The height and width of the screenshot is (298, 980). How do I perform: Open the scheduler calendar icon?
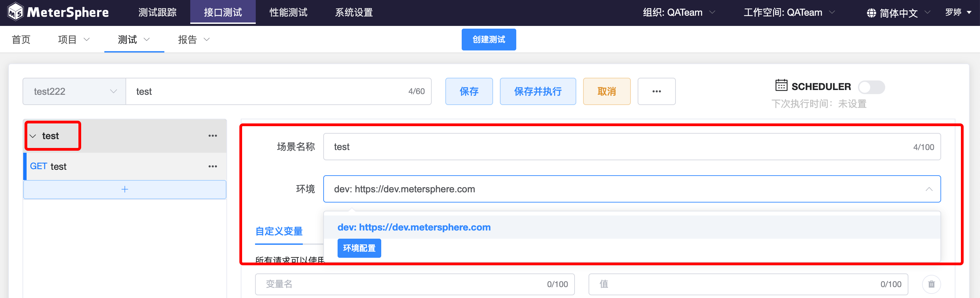pyautogui.click(x=781, y=85)
